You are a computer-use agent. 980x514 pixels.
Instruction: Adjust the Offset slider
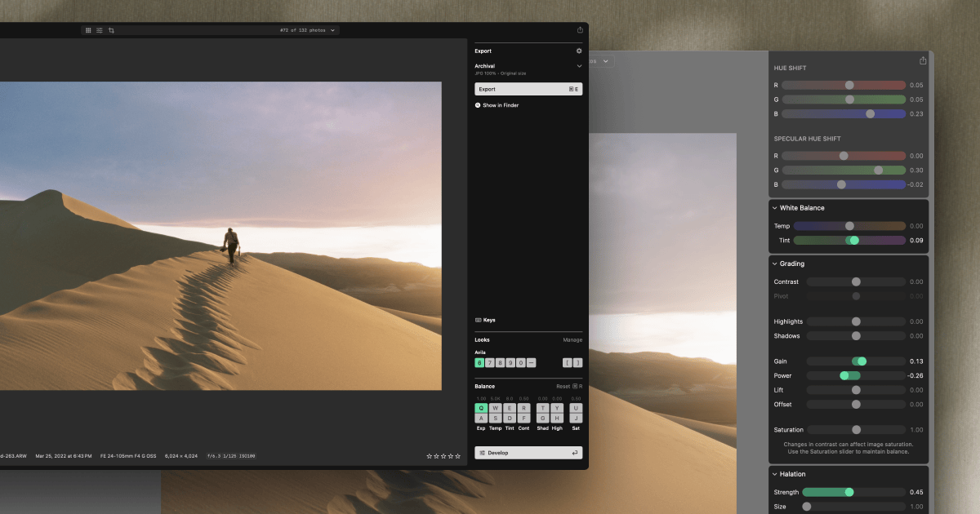(x=856, y=405)
